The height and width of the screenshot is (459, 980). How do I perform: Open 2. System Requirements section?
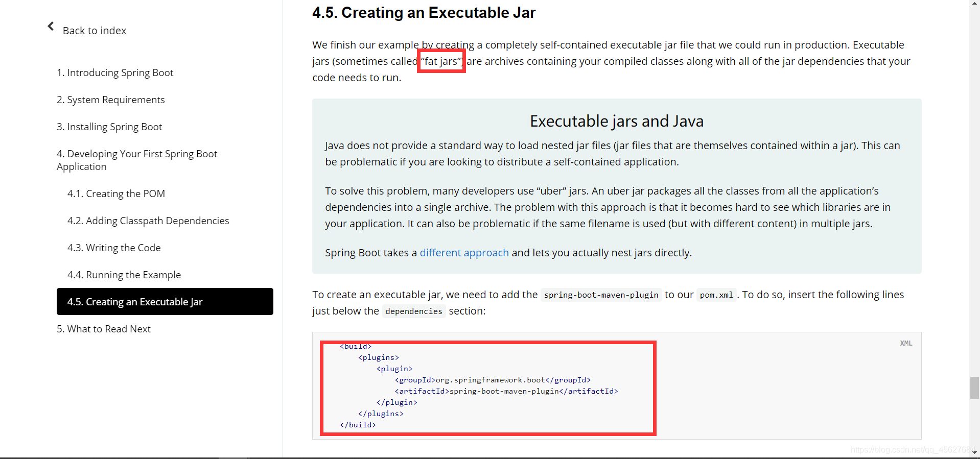click(111, 100)
